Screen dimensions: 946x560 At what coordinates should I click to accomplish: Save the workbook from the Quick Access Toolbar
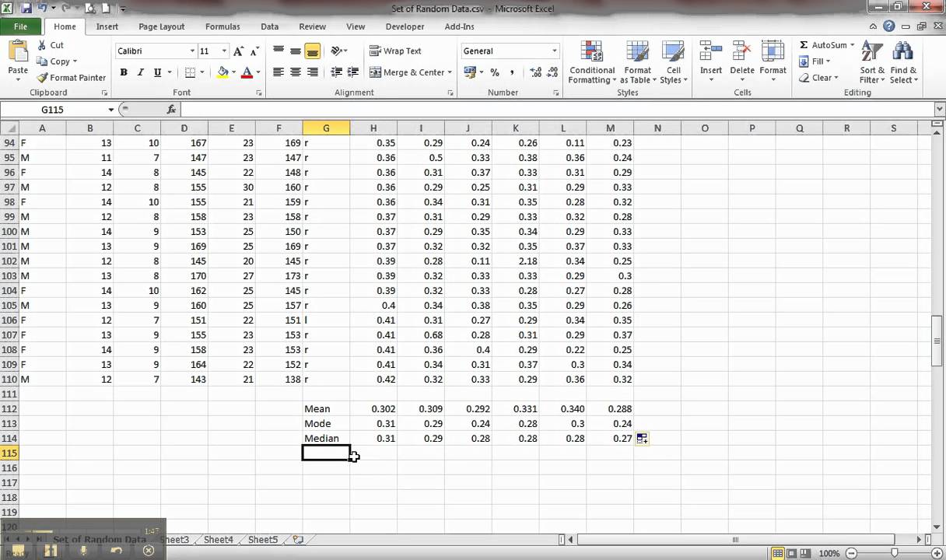(26, 9)
